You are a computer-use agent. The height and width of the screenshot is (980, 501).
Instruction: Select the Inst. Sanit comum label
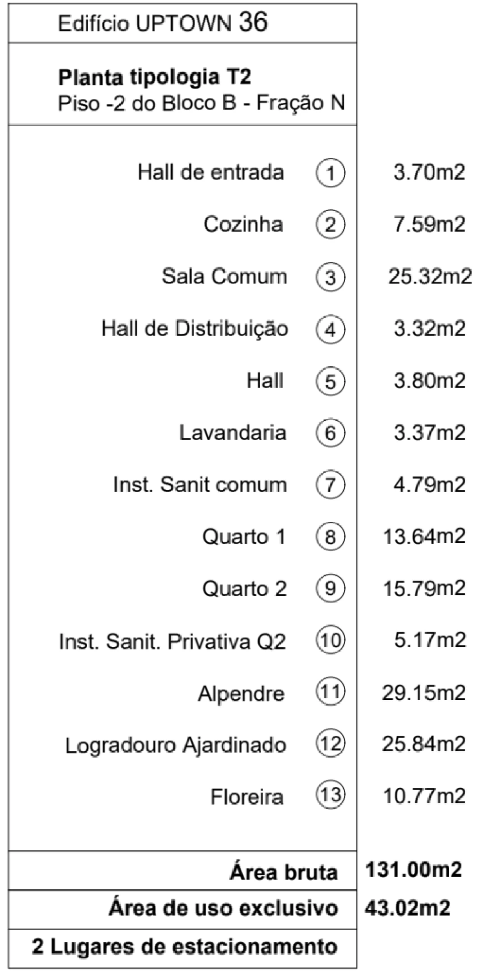tap(200, 485)
